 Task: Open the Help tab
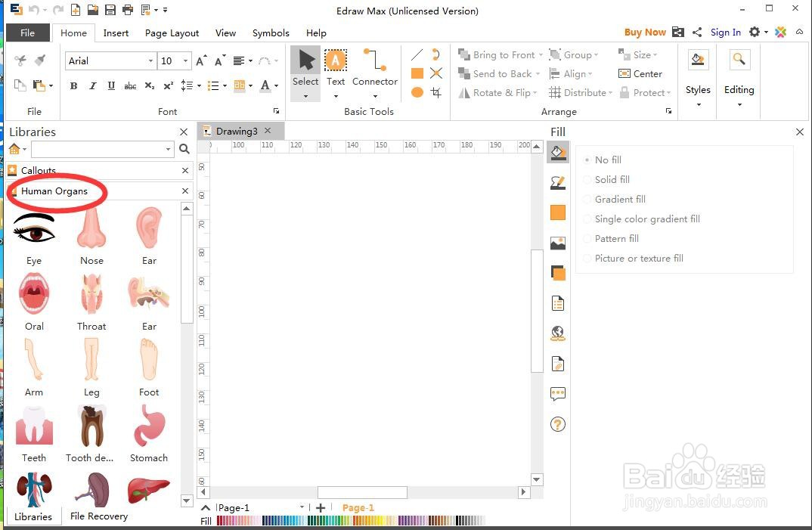316,33
